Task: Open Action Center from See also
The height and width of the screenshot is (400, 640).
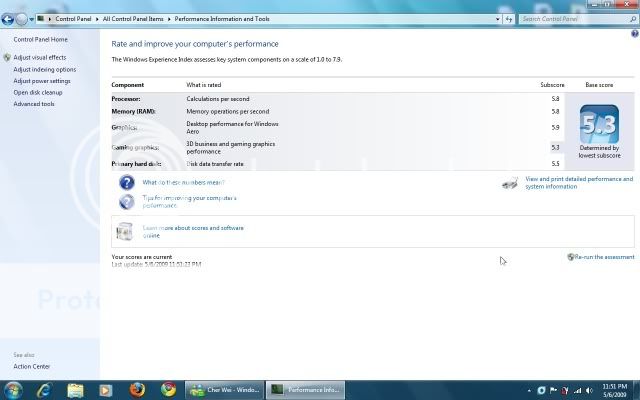Action: click(31, 366)
